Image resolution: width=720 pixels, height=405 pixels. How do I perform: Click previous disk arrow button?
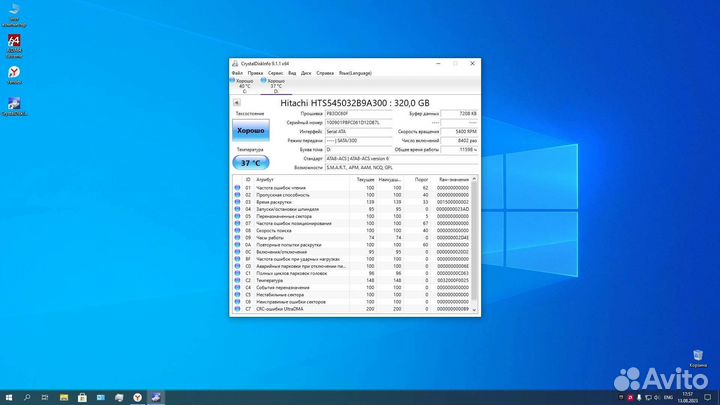[x=236, y=103]
